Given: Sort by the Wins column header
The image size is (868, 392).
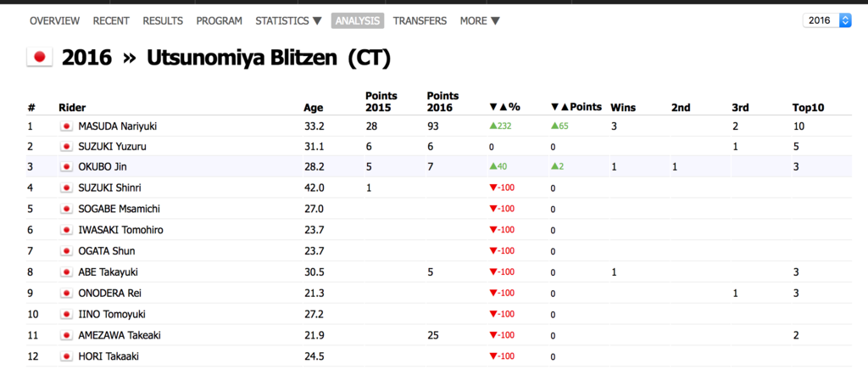Looking at the screenshot, I should 623,108.
